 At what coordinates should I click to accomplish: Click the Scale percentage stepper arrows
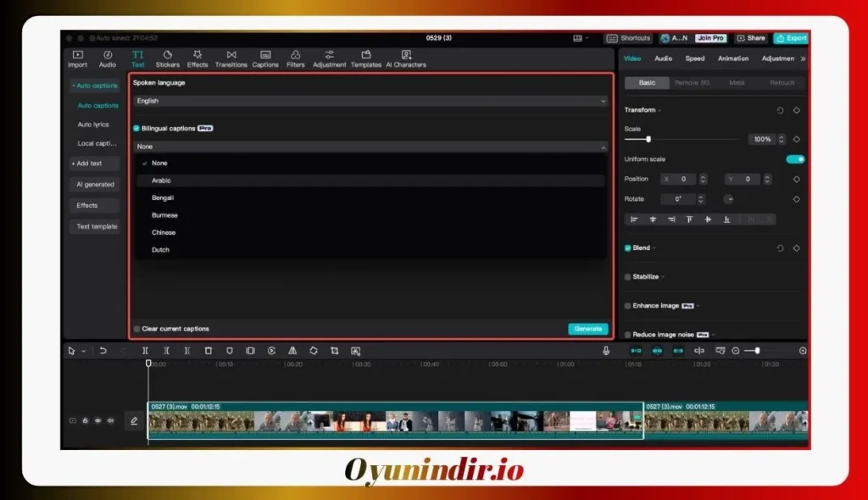781,140
